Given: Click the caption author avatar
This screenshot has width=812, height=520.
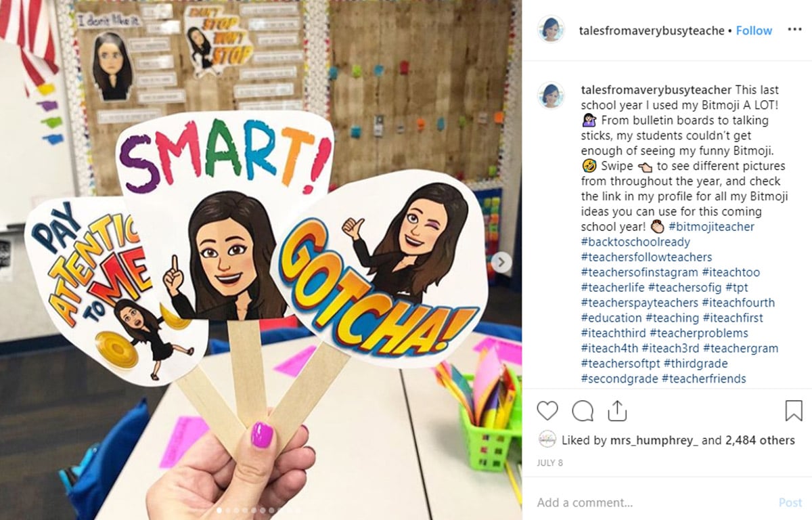Looking at the screenshot, I should (551, 95).
